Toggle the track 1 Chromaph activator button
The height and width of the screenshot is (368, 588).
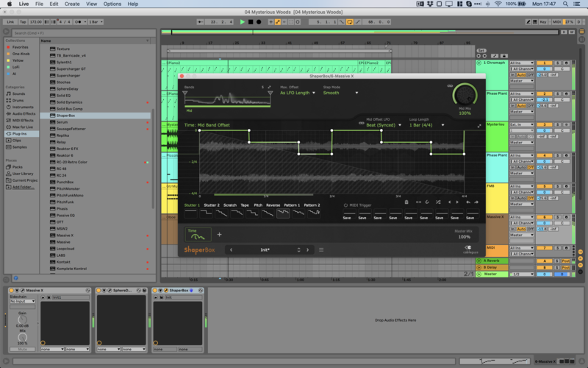click(543, 63)
